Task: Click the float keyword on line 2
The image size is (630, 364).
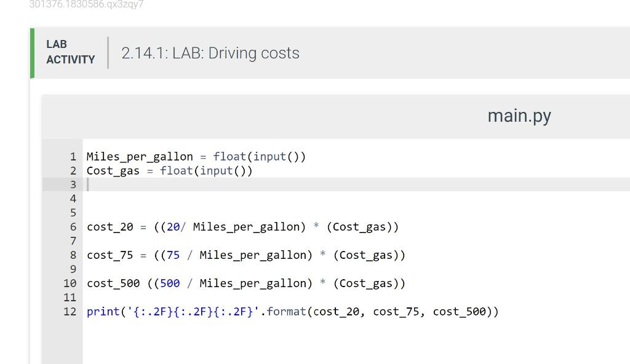Action: pos(177,170)
